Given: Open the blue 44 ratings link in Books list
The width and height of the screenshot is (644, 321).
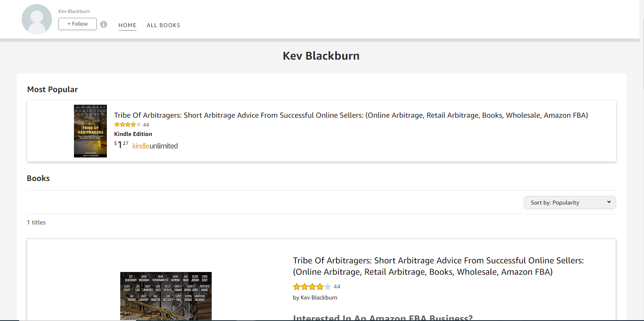Looking at the screenshot, I should click(x=337, y=287).
